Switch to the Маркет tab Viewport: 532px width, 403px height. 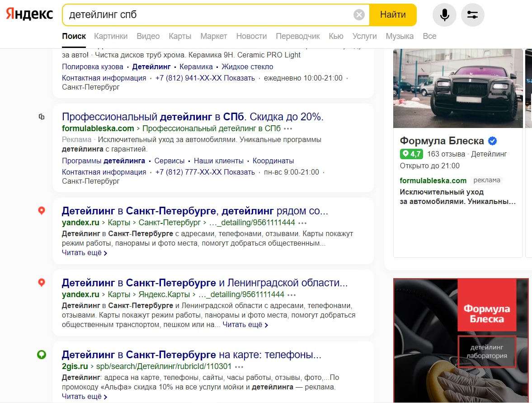point(213,36)
